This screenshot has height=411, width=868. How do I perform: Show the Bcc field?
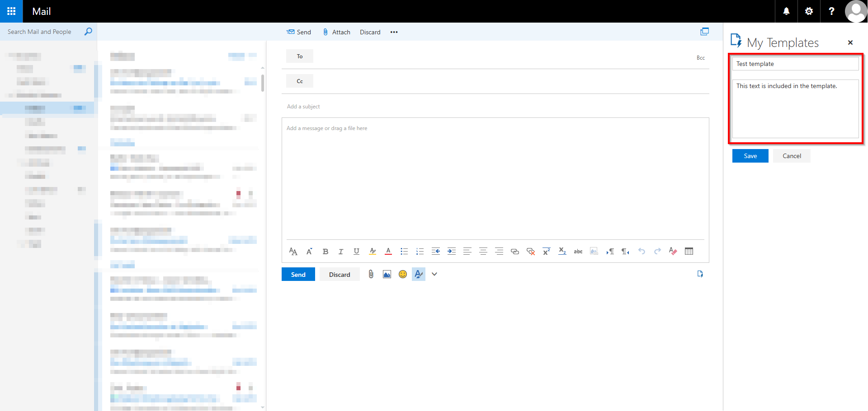[701, 57]
